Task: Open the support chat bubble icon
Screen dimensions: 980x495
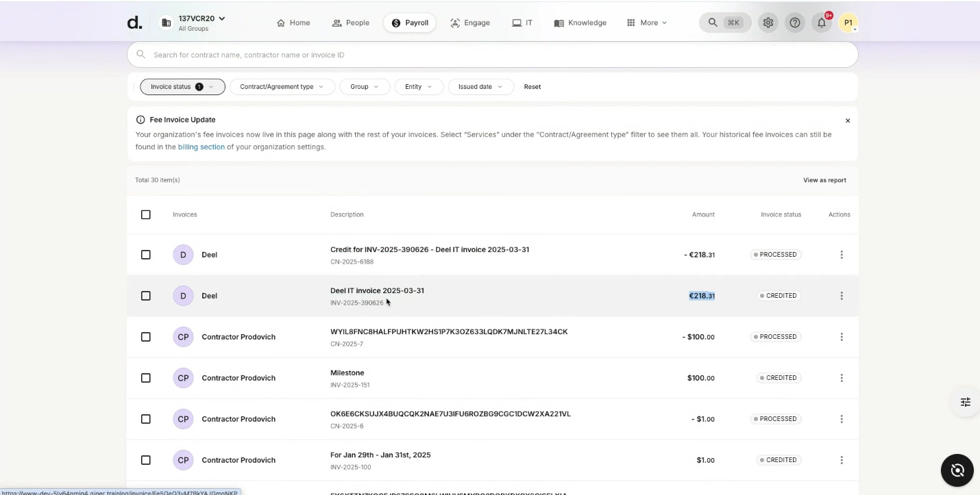Action: tap(957, 470)
